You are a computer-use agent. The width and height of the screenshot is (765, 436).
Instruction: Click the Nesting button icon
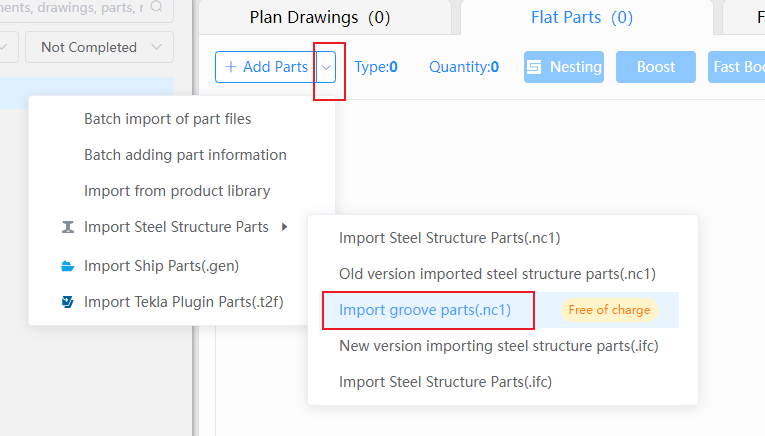tap(534, 67)
